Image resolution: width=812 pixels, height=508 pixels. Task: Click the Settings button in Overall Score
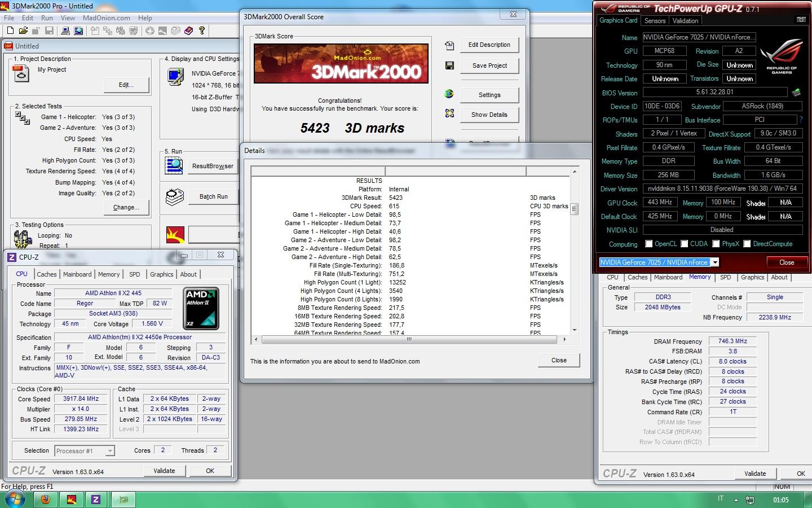pos(489,95)
